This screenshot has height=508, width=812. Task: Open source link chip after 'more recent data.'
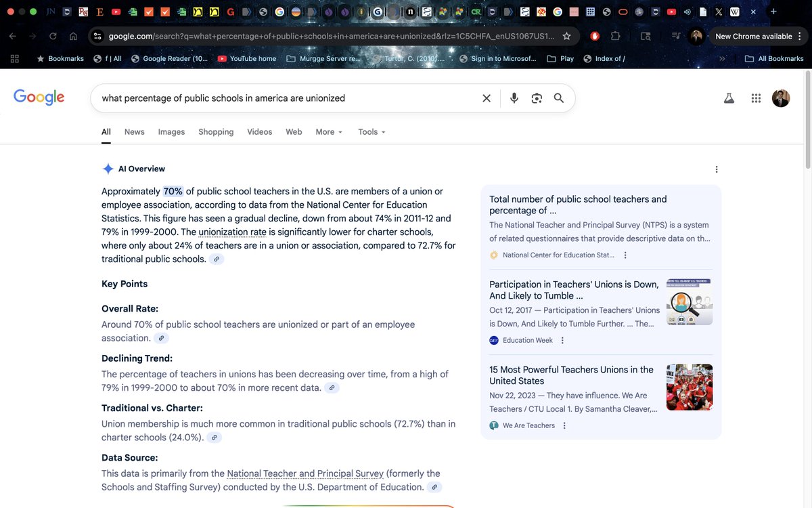(332, 388)
